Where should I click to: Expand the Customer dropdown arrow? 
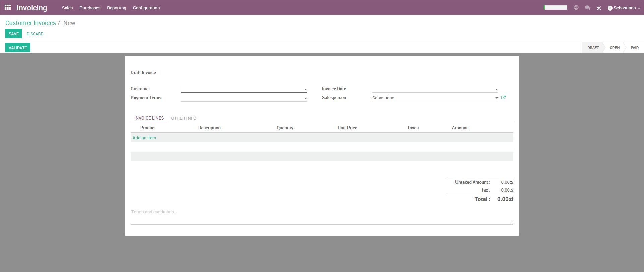306,89
